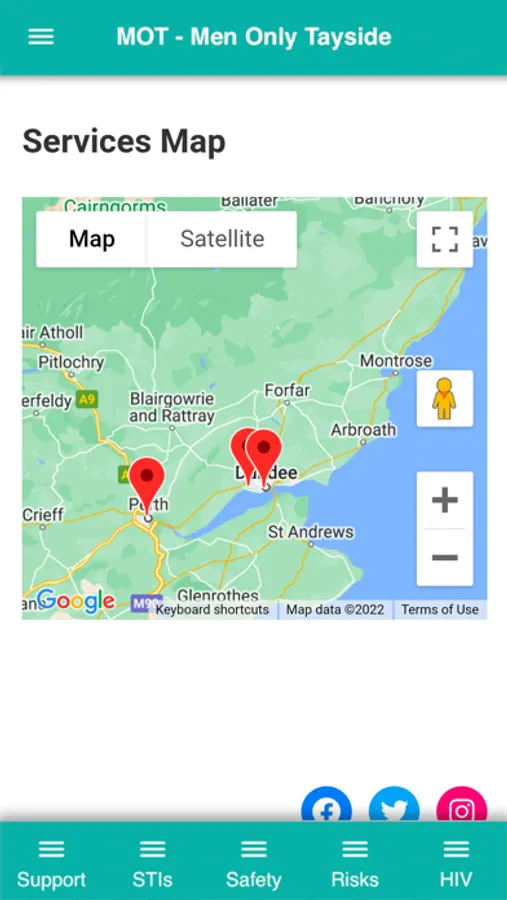Expand the Safety menu
Image resolution: width=507 pixels, height=900 pixels.
254,863
